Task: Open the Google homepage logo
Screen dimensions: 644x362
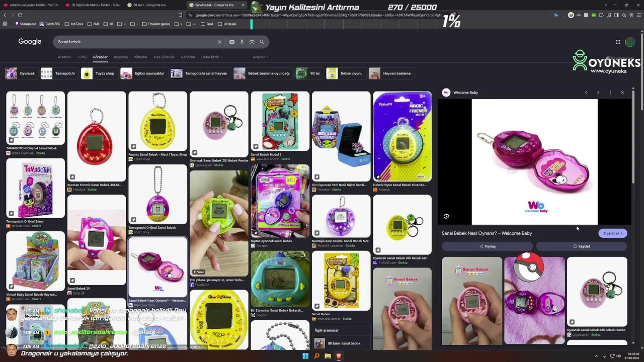Action: 30,42
